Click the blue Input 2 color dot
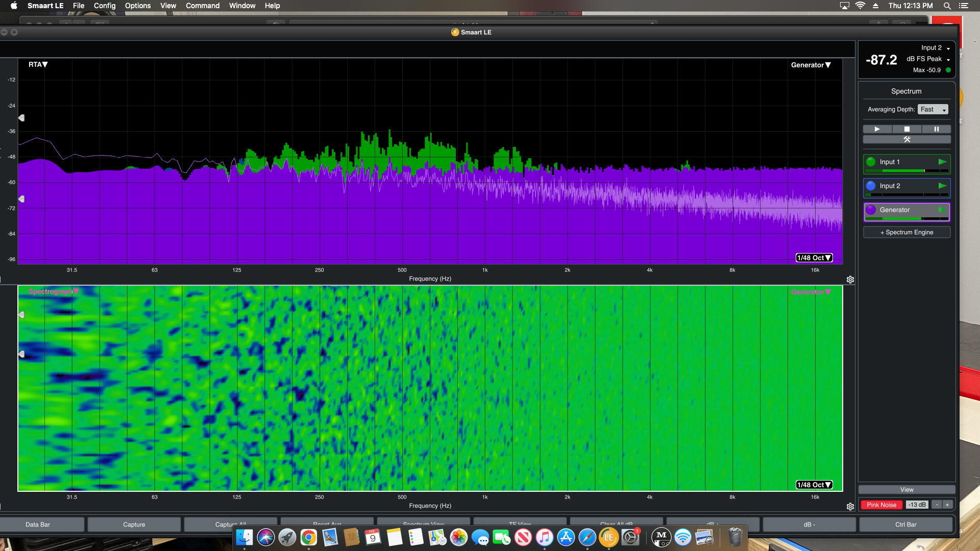This screenshot has width=980, height=551. pyautogui.click(x=871, y=186)
